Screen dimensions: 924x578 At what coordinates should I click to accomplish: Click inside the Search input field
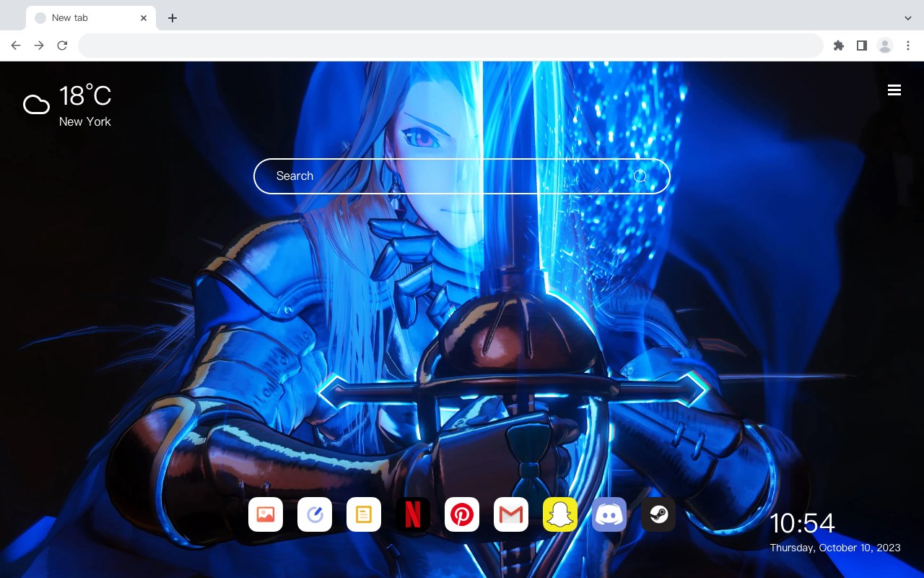[x=462, y=176]
